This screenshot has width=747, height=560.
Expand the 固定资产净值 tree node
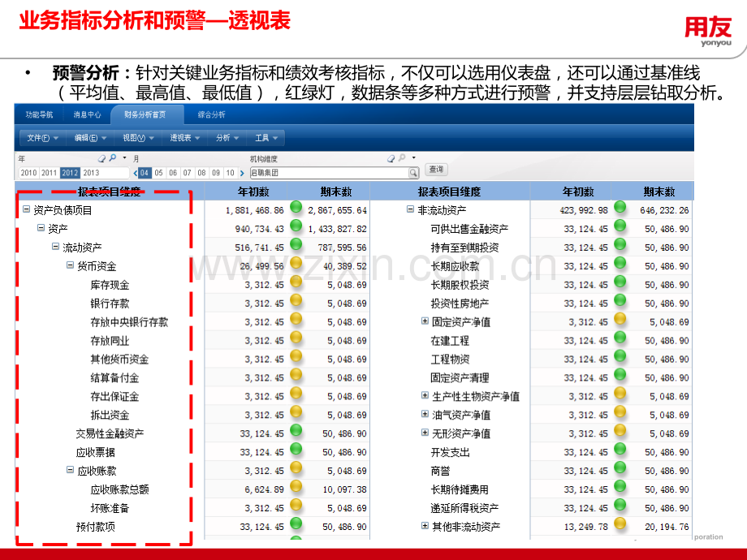[425, 321]
